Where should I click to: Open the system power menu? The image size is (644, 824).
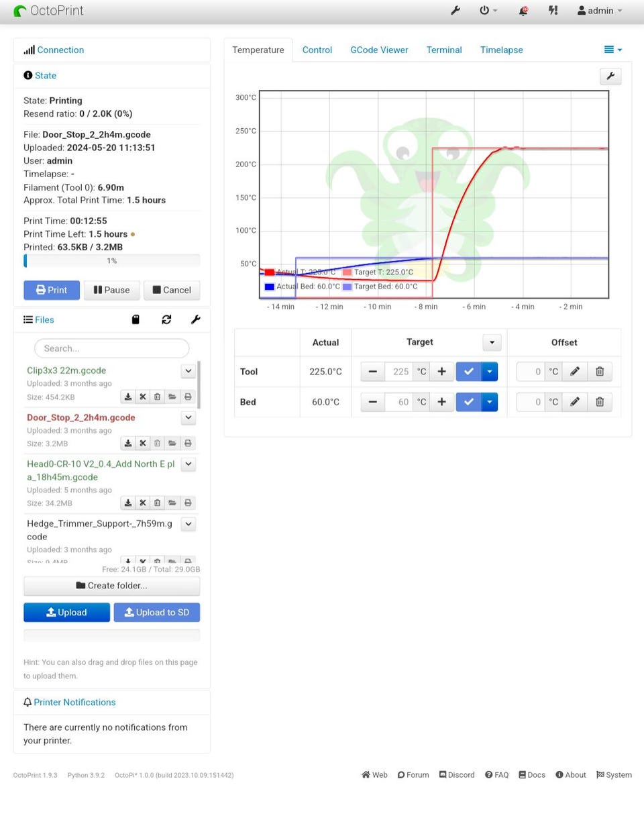click(x=488, y=11)
